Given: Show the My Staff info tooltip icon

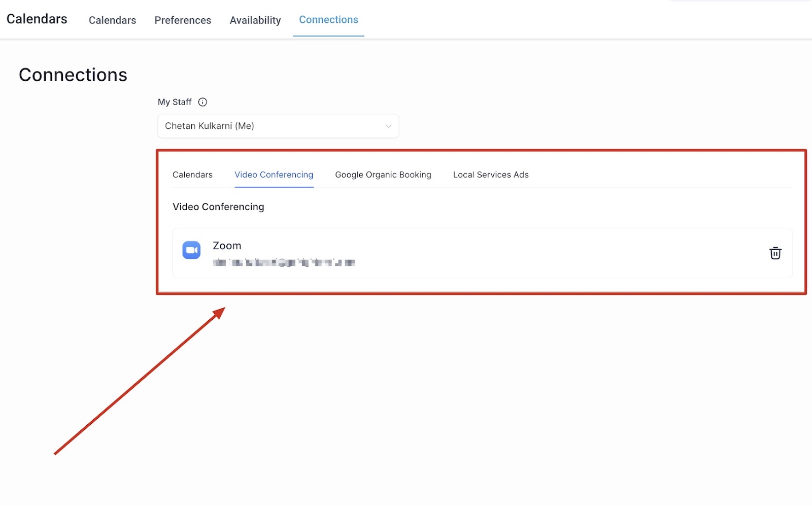Looking at the screenshot, I should click(202, 102).
